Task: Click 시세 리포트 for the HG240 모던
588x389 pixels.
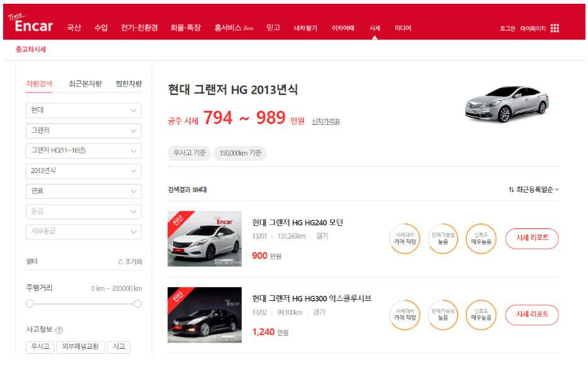Action: point(532,239)
